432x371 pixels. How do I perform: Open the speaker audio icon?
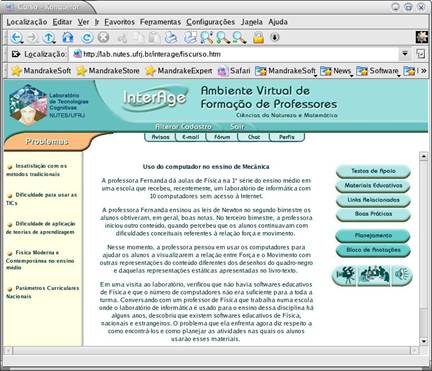pos(401,275)
